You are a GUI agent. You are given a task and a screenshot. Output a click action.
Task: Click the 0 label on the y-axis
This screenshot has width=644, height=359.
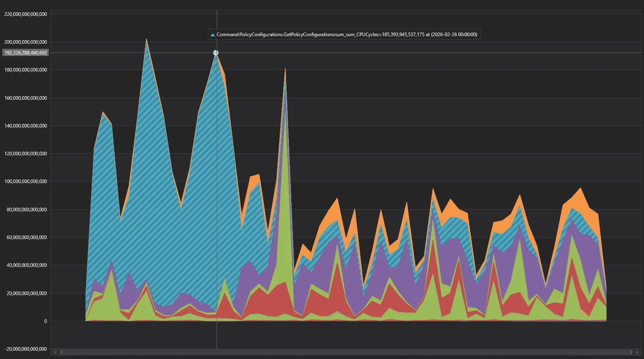click(45, 321)
